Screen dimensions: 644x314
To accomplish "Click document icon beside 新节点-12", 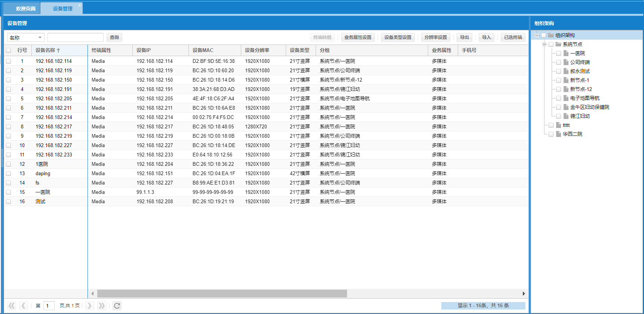I will 566,89.
